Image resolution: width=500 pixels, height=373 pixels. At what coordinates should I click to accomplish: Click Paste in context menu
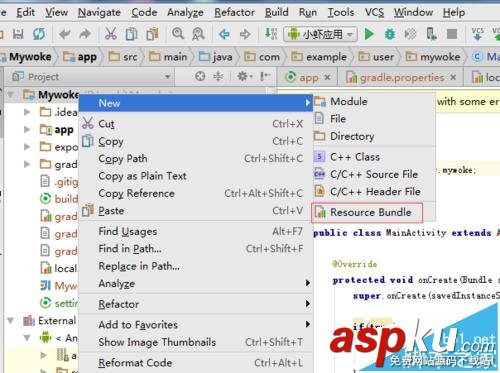pos(195,210)
